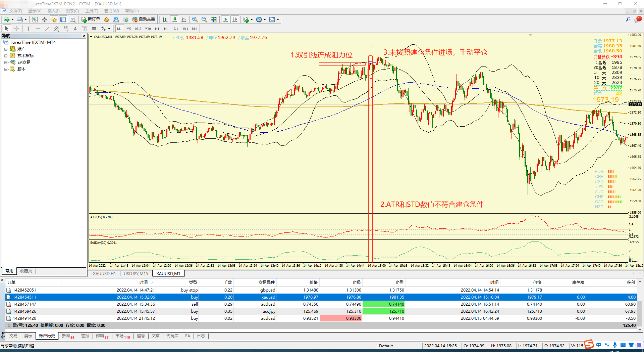Select the text label 'T' tool
Image resolution: width=644 pixels, height=352 pixels.
coord(85,29)
